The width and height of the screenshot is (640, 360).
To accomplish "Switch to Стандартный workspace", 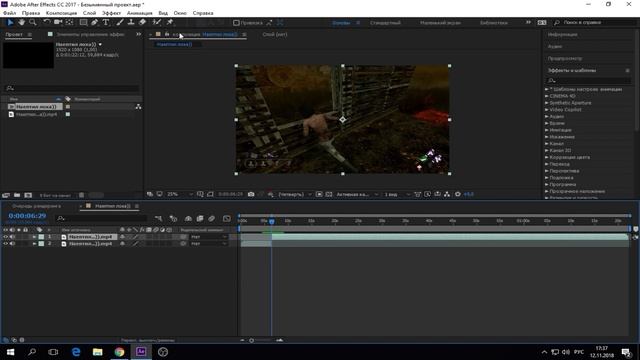I will pos(385,23).
